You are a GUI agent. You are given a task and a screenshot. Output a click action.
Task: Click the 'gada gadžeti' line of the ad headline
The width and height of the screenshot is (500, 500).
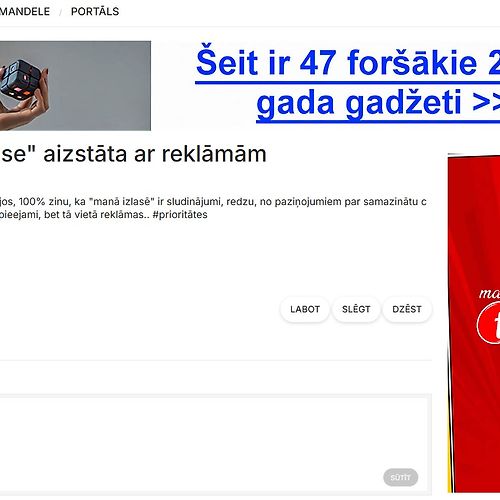[x=378, y=102]
